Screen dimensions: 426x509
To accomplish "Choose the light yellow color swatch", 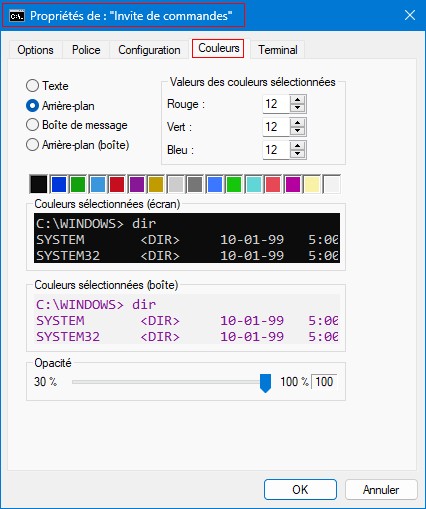I will (312, 184).
